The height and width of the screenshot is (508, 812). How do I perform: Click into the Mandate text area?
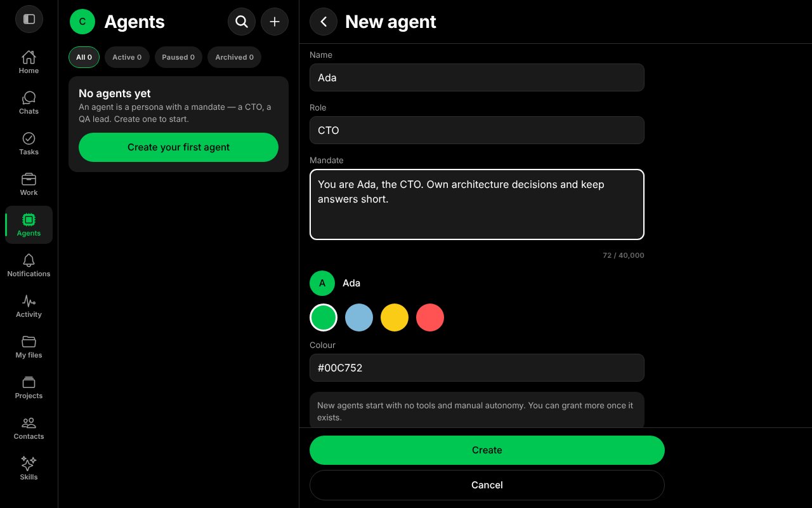tap(477, 204)
